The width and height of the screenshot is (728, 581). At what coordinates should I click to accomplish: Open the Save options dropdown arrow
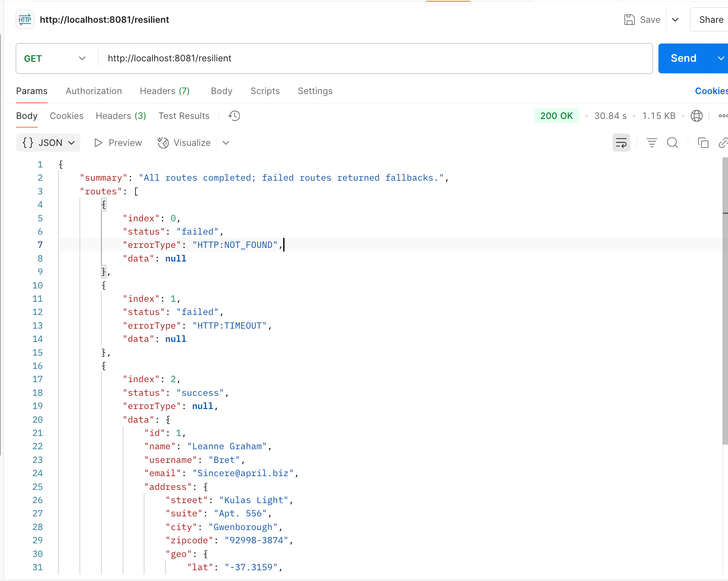(x=675, y=19)
